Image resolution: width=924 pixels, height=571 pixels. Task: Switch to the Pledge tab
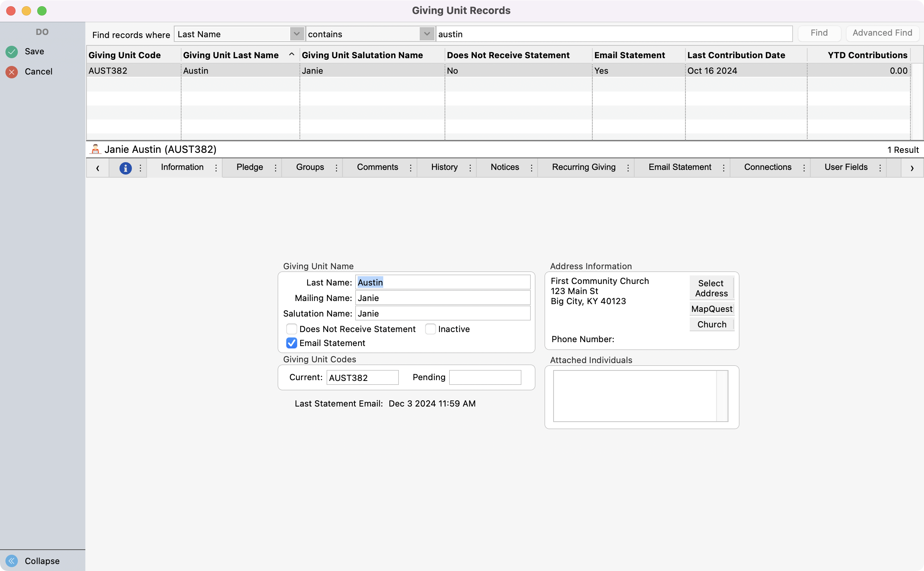click(x=250, y=168)
